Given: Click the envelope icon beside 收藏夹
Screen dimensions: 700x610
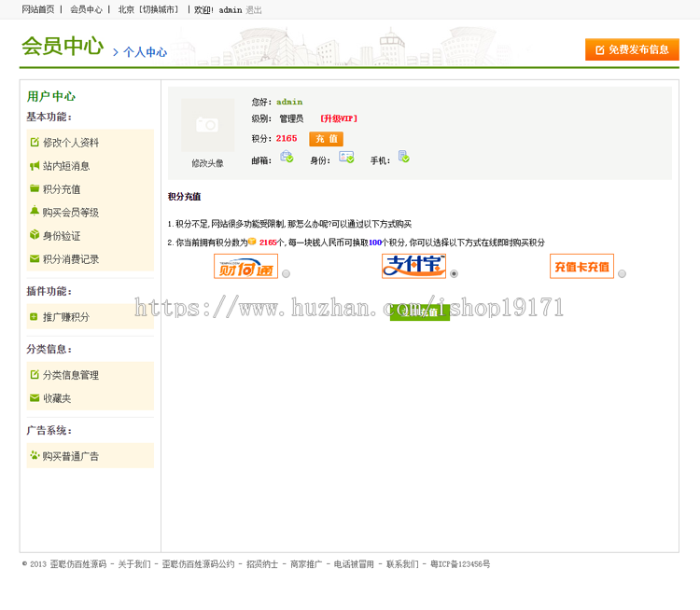Looking at the screenshot, I should [x=35, y=397].
